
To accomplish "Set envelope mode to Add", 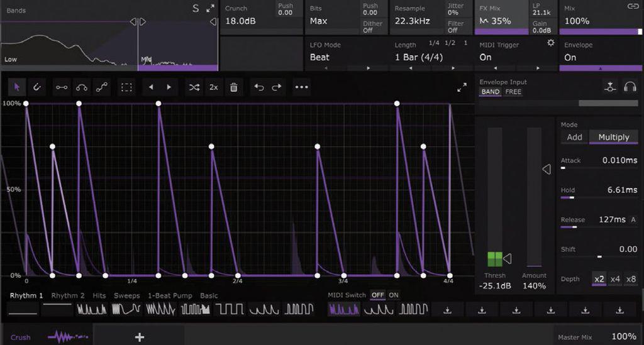I will [x=574, y=137].
